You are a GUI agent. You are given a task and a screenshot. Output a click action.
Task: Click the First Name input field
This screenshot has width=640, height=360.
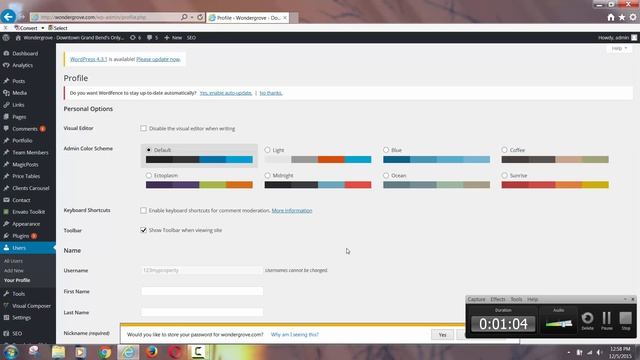pos(202,291)
